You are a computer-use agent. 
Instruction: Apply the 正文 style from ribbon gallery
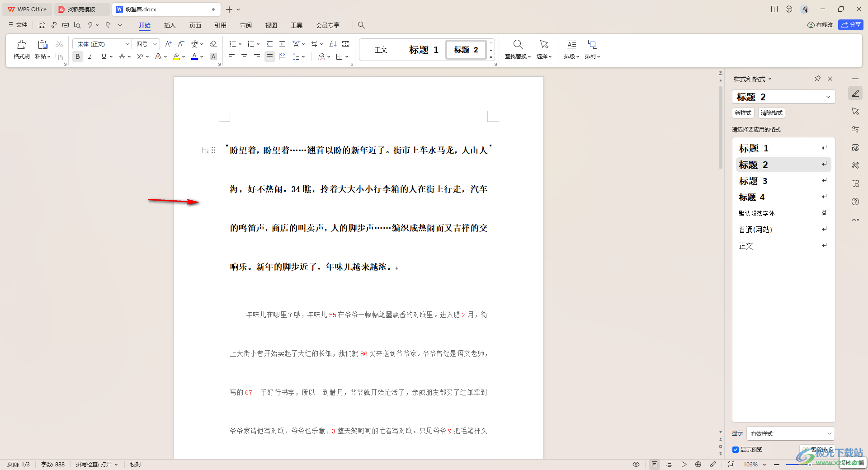[x=381, y=50]
